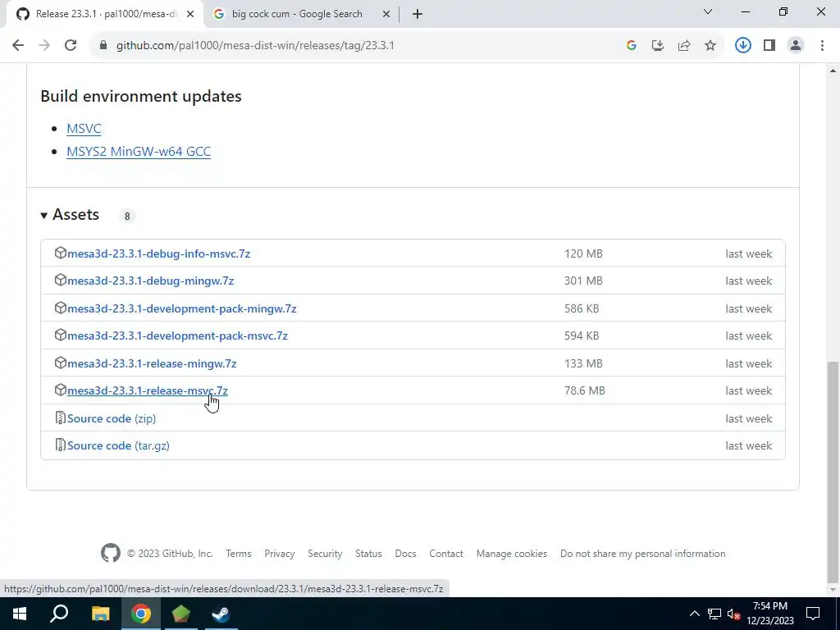Open the MSVC link
840x630 pixels.
[x=84, y=129]
